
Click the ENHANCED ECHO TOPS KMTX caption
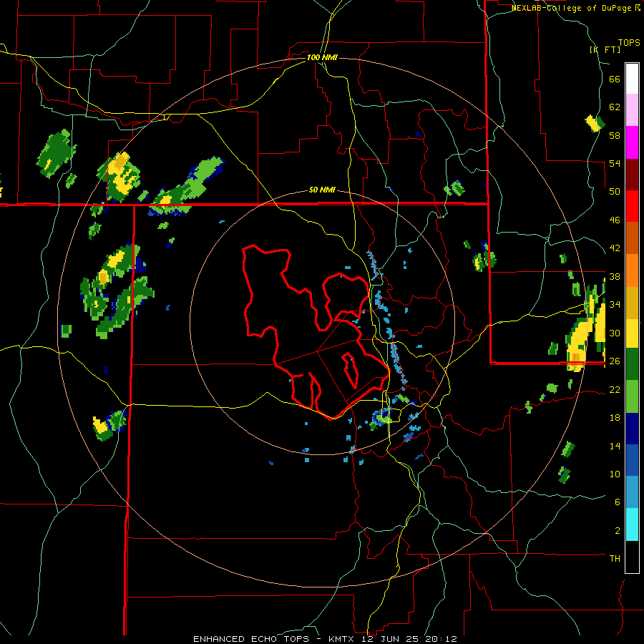325,639
